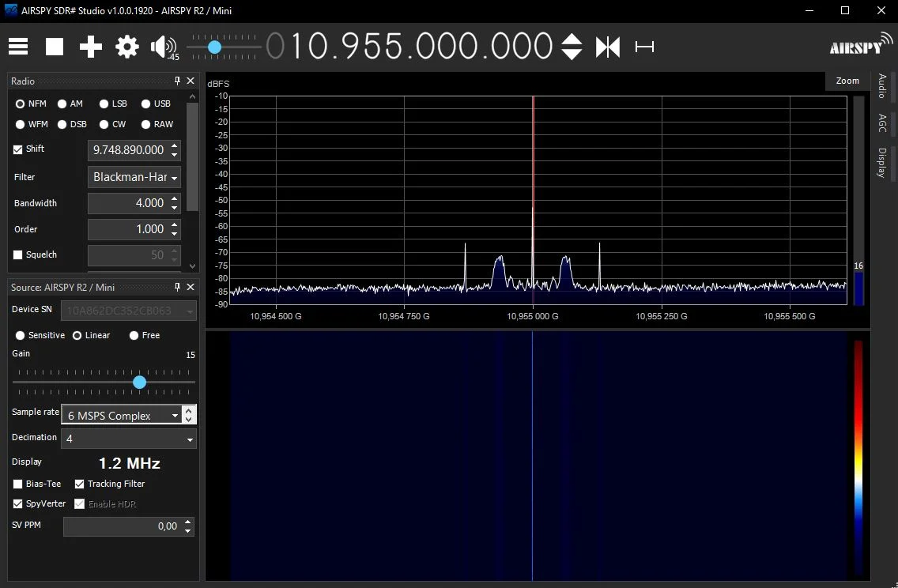Viewport: 898px width, 588px height.
Task: Pin the Radio panel
Action: point(177,81)
